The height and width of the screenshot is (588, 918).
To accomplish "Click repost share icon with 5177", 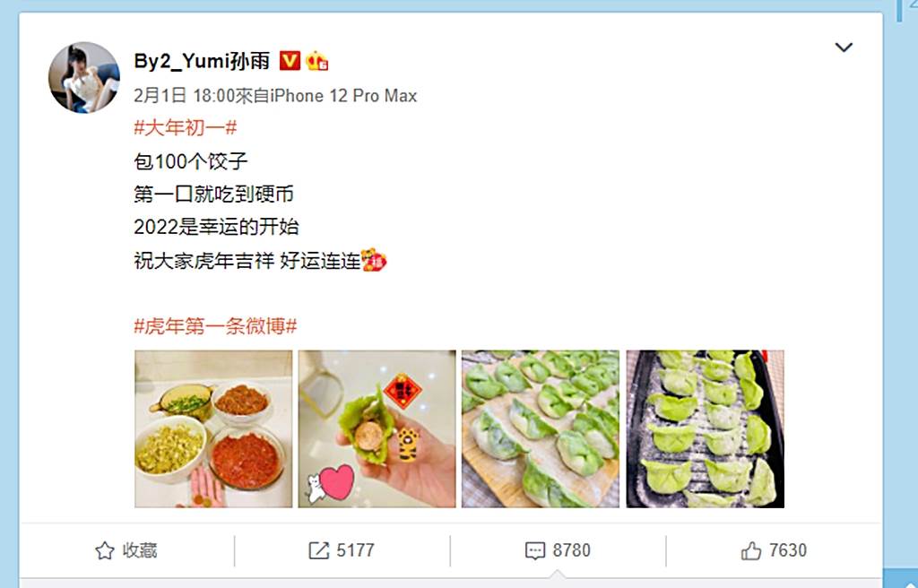I will 318,550.
